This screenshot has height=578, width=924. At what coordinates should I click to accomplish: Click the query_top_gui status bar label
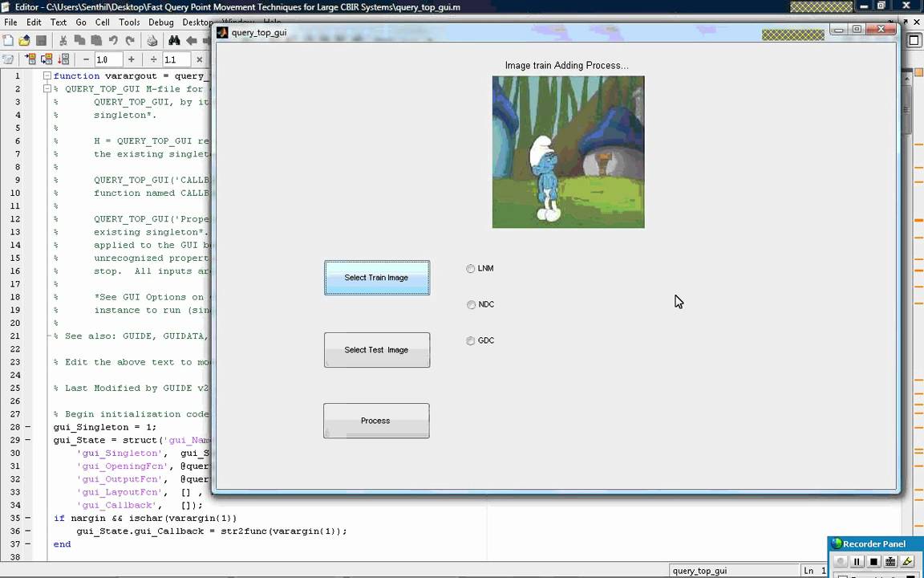699,570
